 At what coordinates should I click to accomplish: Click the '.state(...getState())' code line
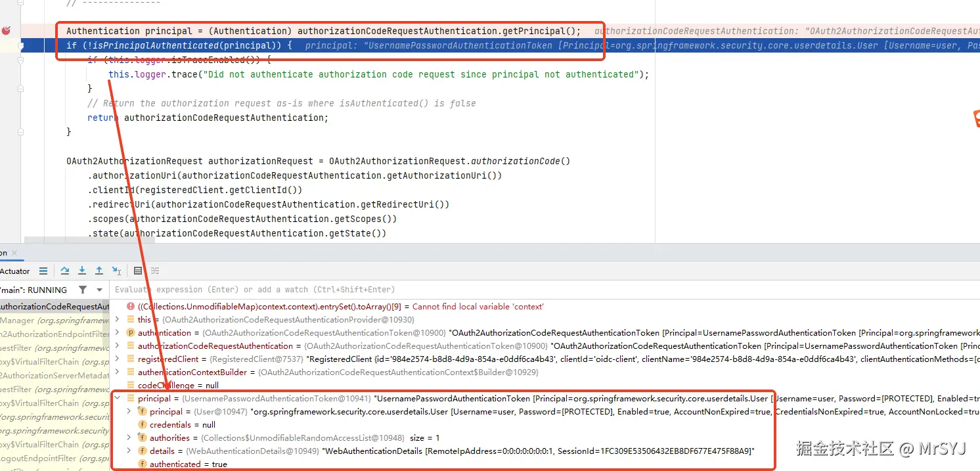[236, 233]
